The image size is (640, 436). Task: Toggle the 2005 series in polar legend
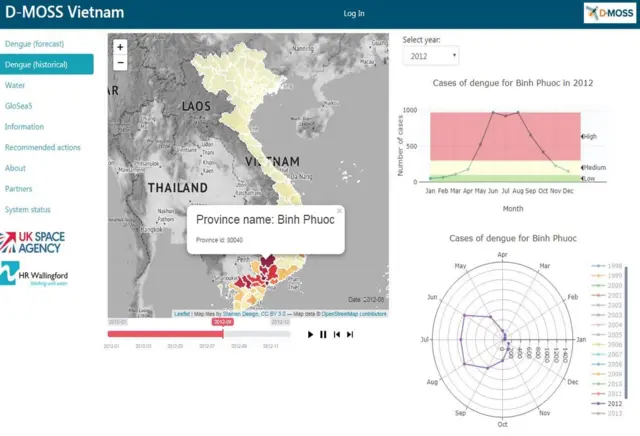[x=607, y=335]
